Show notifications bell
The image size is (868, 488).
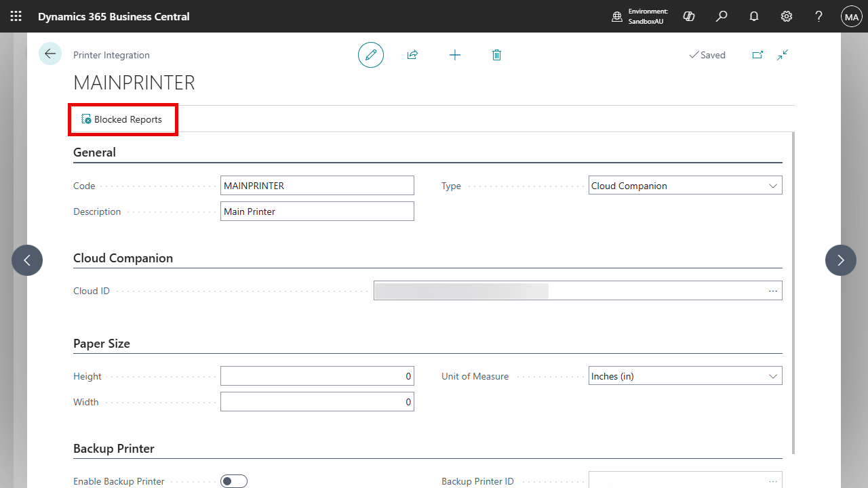coord(754,16)
